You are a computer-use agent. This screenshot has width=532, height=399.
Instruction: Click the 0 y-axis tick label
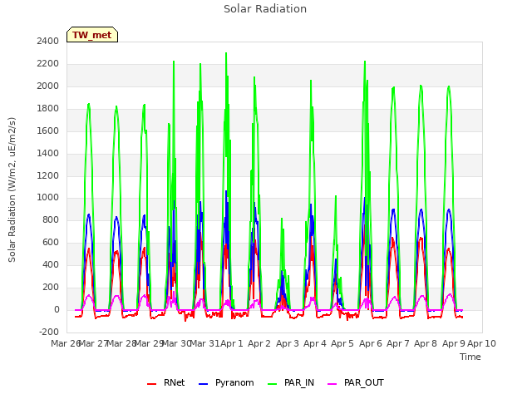click(57, 309)
